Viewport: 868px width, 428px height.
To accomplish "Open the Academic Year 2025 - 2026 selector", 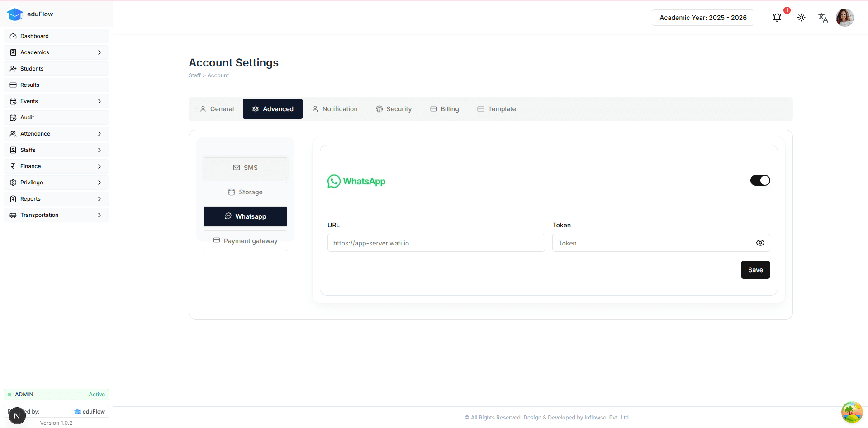I will pyautogui.click(x=702, y=18).
